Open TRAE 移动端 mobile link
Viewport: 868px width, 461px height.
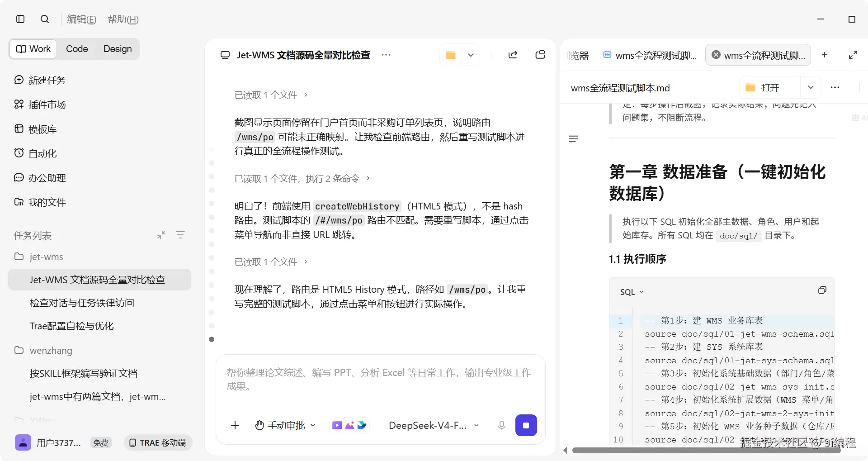(158, 442)
